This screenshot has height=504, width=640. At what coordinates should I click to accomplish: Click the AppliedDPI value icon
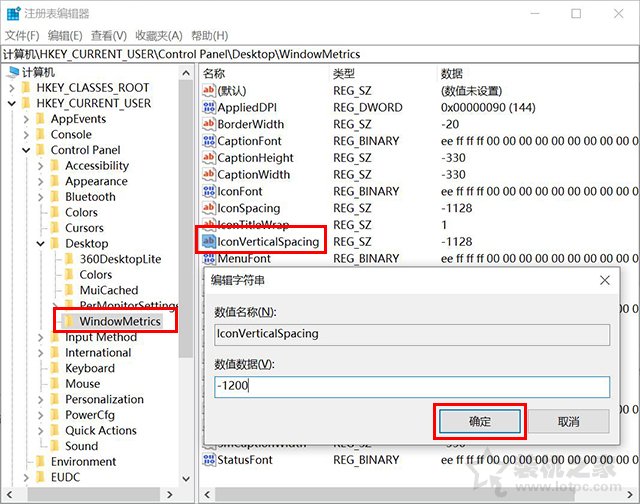(209, 107)
